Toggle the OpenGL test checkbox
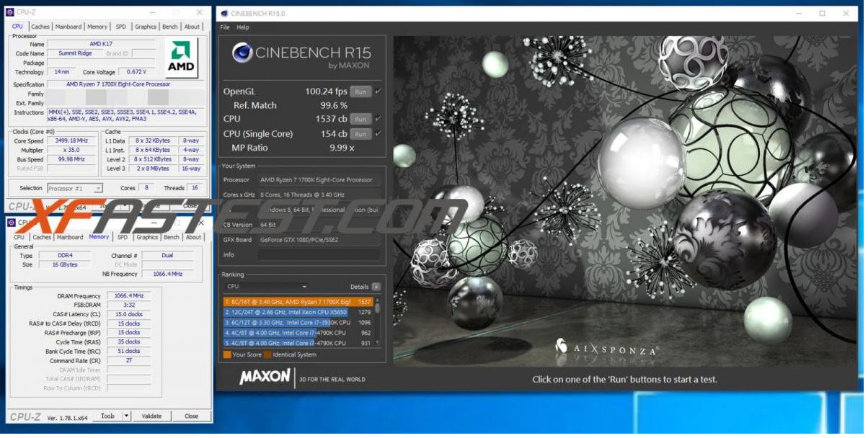The image size is (868, 438). point(378,91)
